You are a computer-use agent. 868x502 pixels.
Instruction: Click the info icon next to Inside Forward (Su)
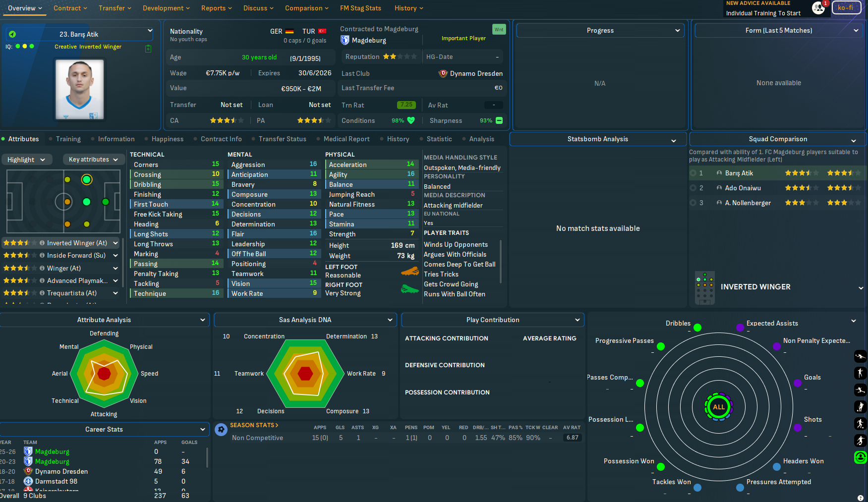[x=42, y=256]
